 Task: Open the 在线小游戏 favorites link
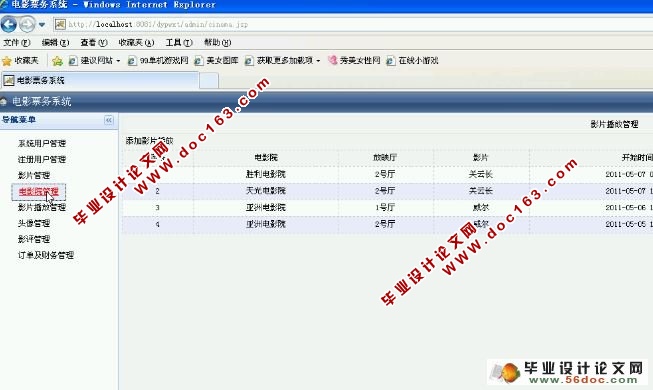(x=412, y=61)
